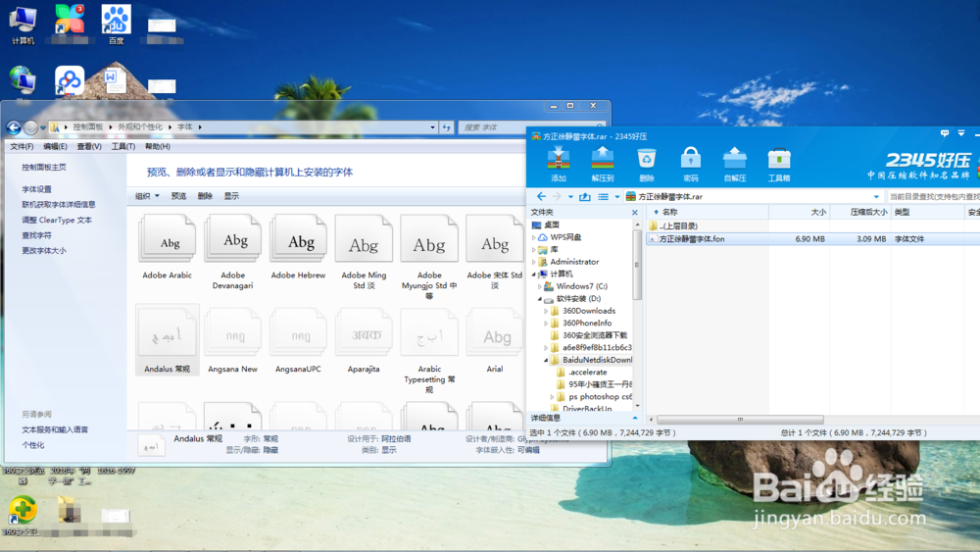Open the 百度 desktop shortcut icon

tap(117, 24)
